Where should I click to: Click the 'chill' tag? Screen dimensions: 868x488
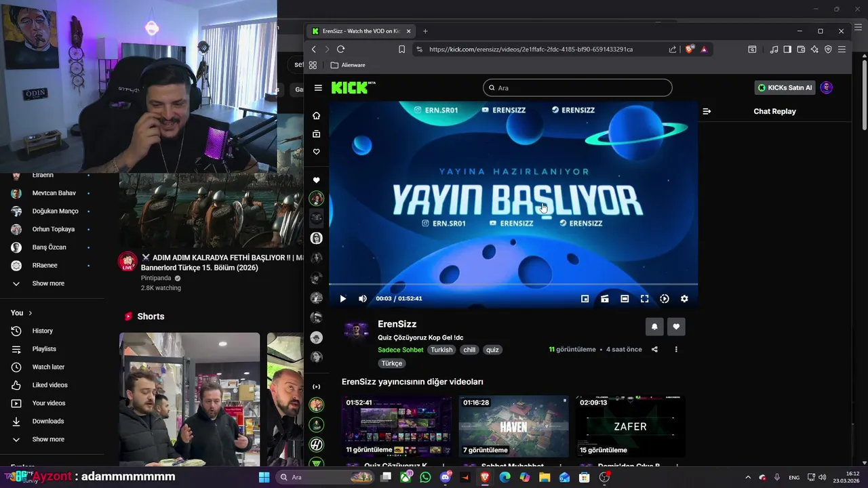469,350
